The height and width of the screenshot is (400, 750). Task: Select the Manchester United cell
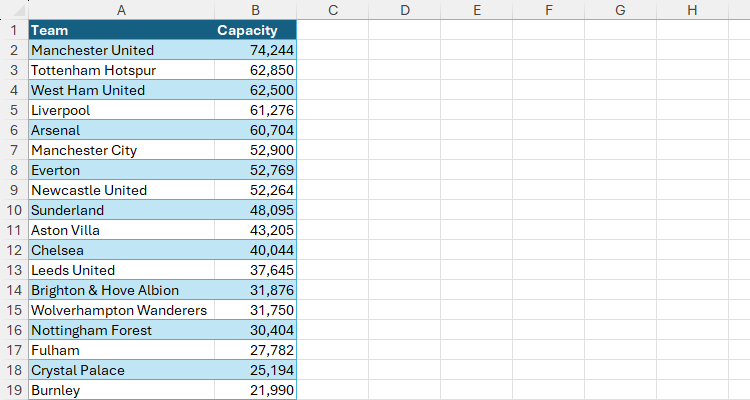121,50
